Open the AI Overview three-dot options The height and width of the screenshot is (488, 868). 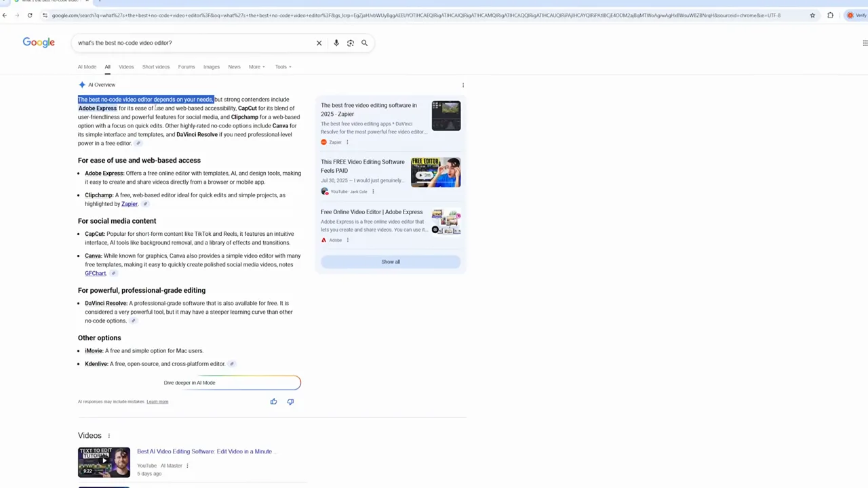coord(463,85)
